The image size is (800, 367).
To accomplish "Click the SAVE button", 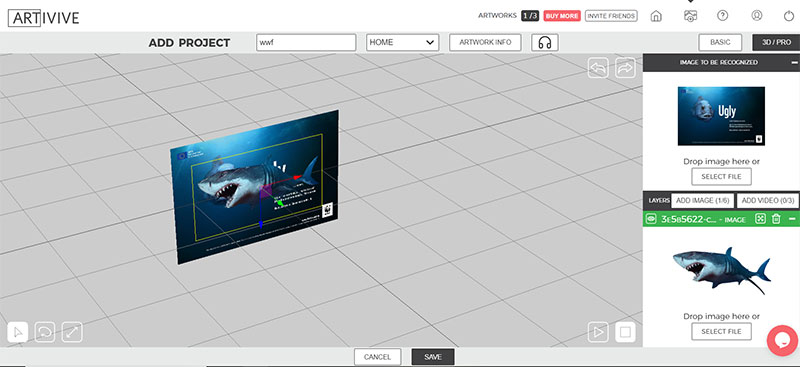I will point(433,357).
